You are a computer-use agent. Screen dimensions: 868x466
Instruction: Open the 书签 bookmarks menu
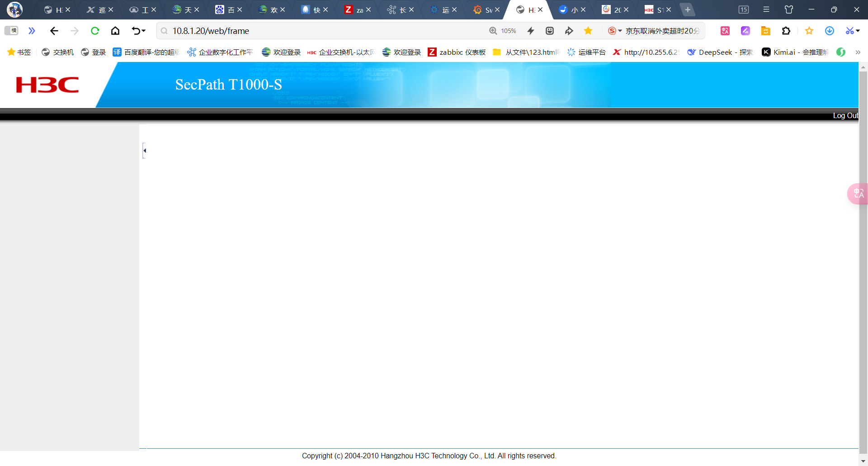(x=19, y=52)
